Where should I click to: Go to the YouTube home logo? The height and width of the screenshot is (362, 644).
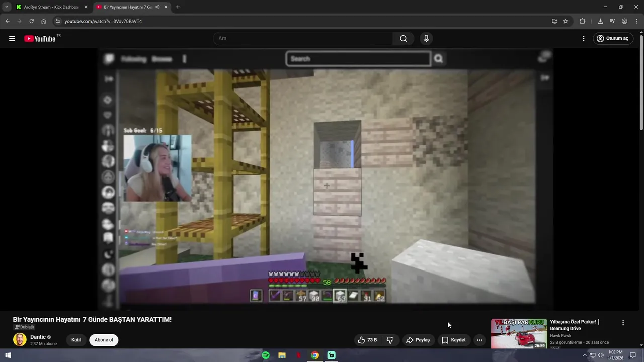click(40, 39)
